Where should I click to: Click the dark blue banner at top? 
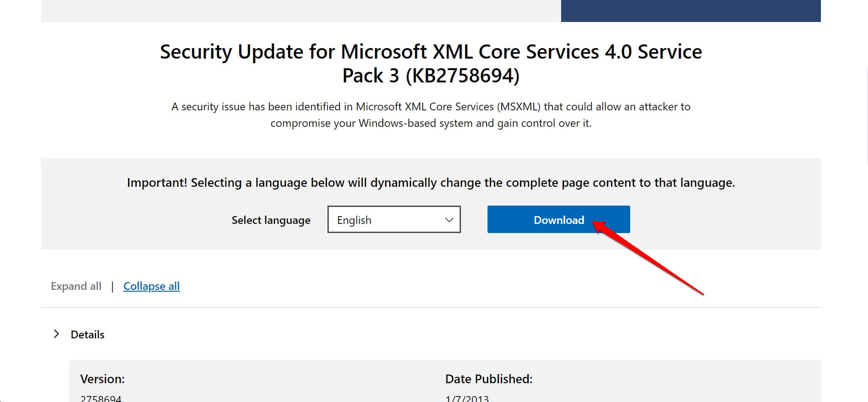[691, 10]
